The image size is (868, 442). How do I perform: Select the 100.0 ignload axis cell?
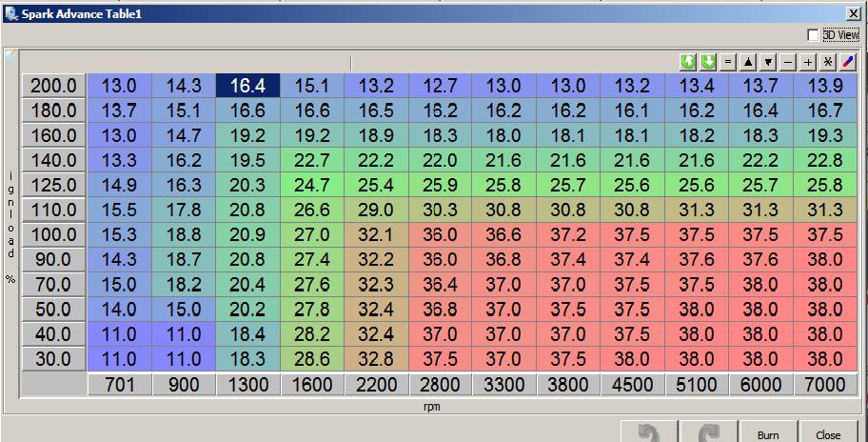[53, 235]
